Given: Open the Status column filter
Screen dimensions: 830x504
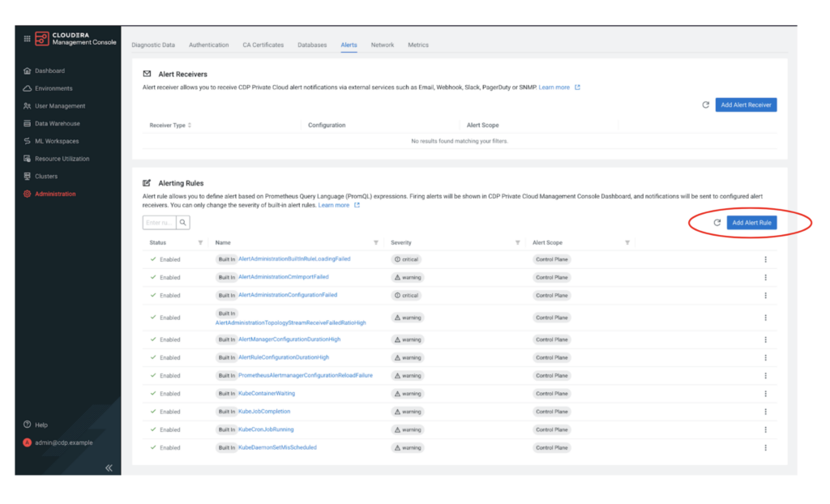Looking at the screenshot, I should click(x=200, y=243).
